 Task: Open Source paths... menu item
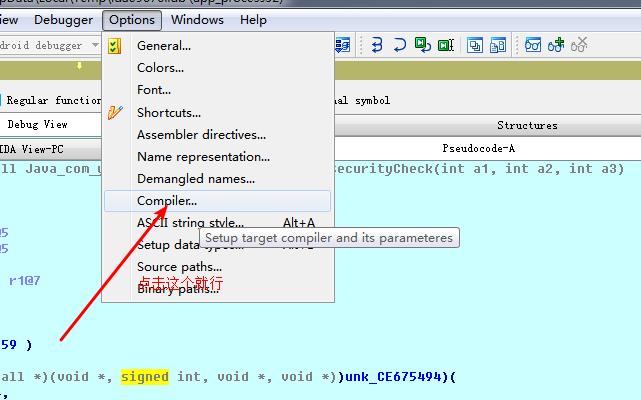[217, 267]
